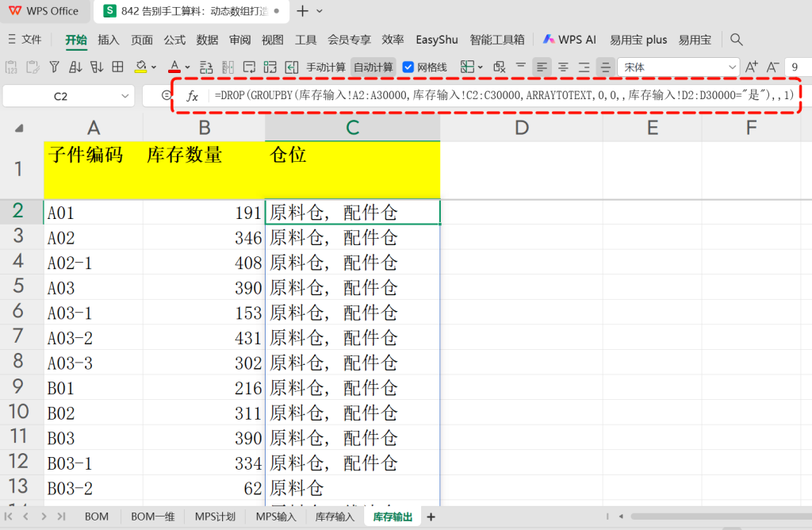Click cell A7 containing A03-2
The width and height of the screenshot is (812, 530).
[94, 338]
